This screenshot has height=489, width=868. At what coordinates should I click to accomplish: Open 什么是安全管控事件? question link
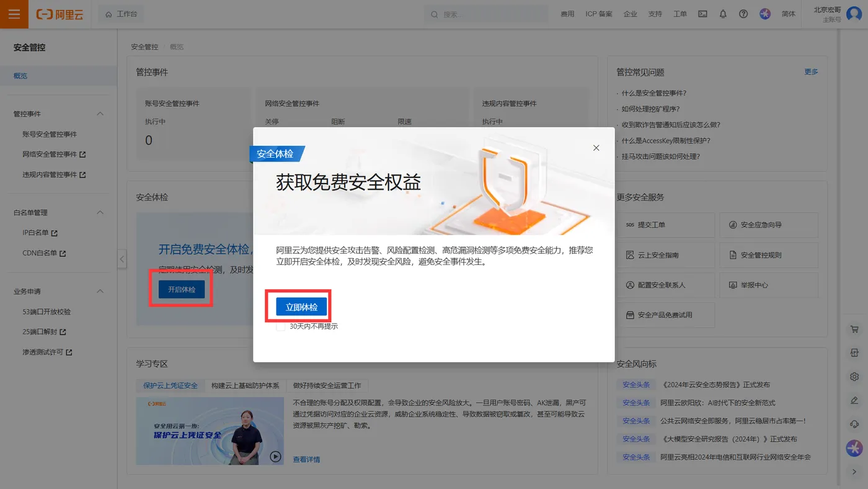[x=654, y=93]
